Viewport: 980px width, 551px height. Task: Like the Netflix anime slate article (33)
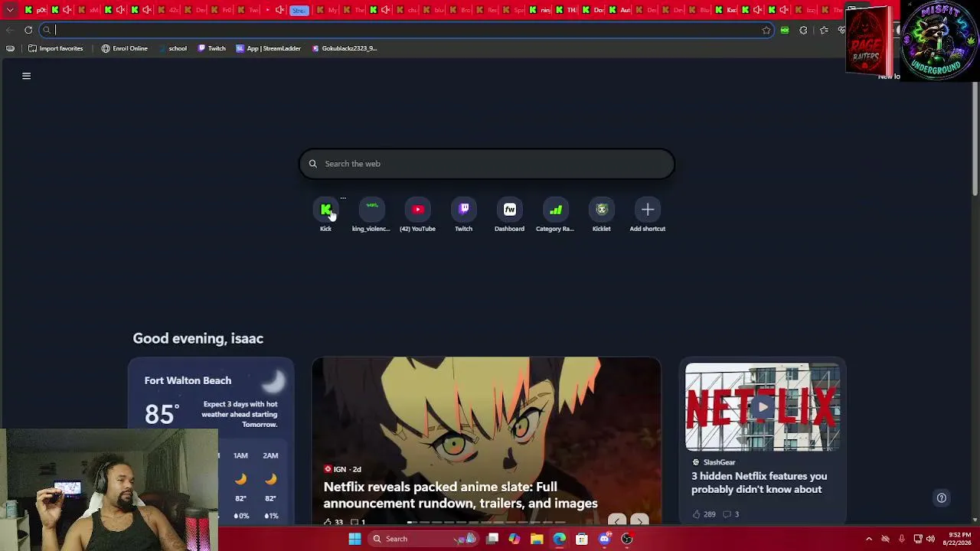[333, 522]
